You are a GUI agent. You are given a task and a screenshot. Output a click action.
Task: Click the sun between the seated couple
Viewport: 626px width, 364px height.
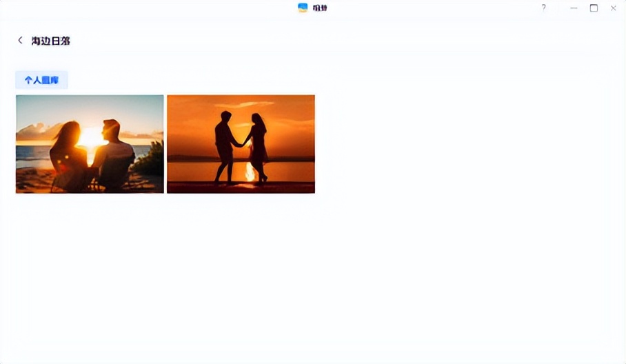tap(90, 137)
